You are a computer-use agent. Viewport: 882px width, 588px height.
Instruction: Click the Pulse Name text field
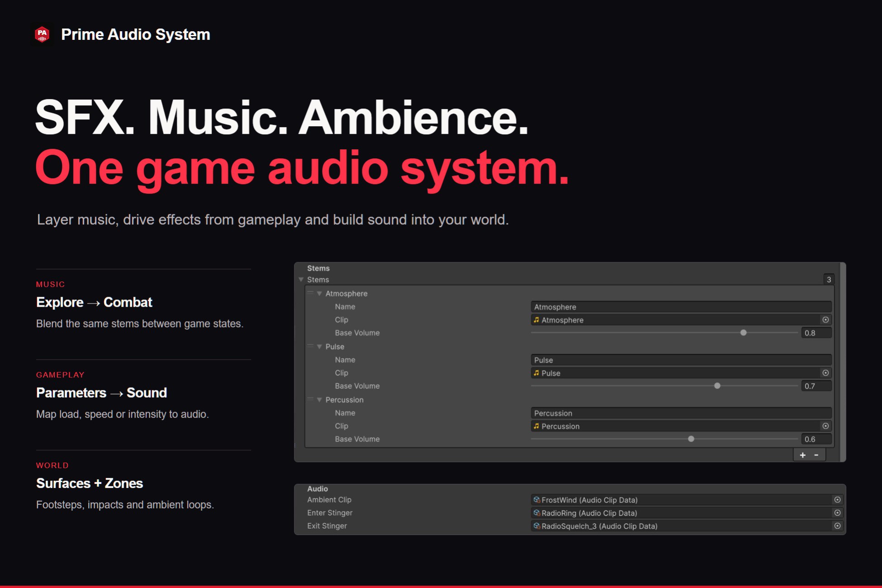pyautogui.click(x=681, y=360)
